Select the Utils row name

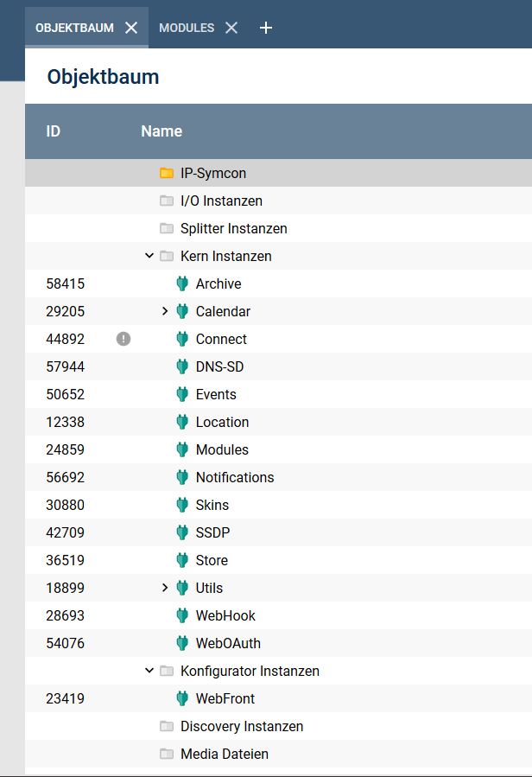tap(209, 589)
